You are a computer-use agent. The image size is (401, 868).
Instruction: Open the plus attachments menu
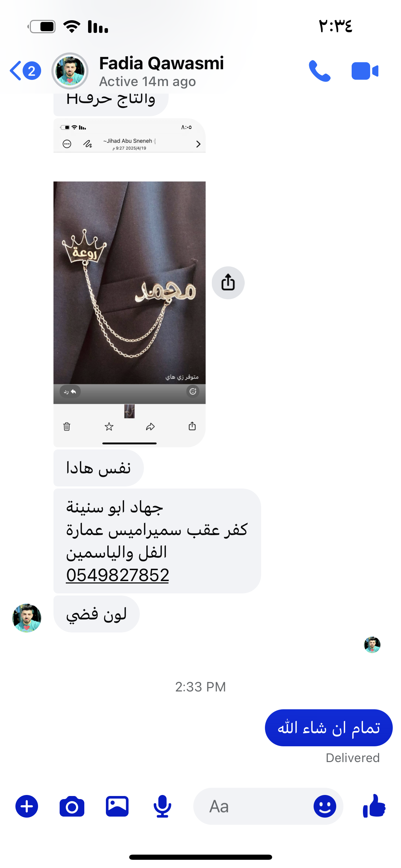(27, 806)
